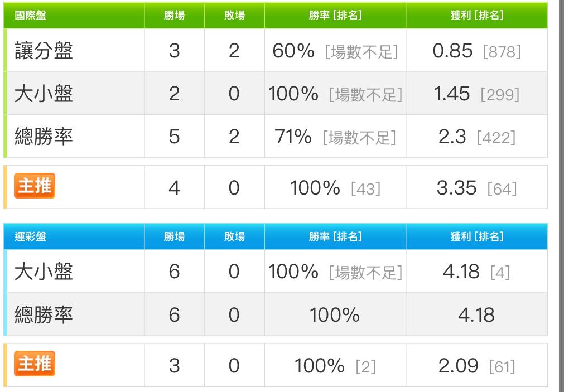Click 勝率 [排名] header in blue table
This screenshot has height=392, width=569.
[335, 237]
